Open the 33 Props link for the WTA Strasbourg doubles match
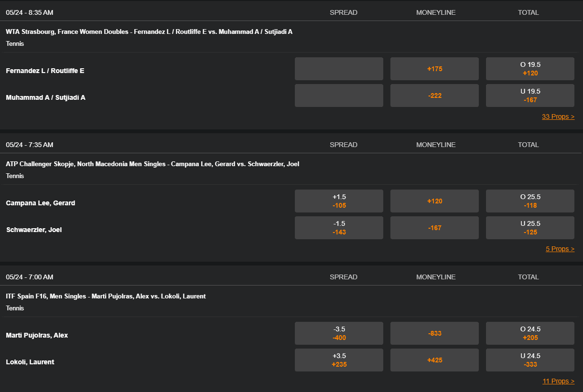The image size is (583, 392). pyautogui.click(x=558, y=116)
